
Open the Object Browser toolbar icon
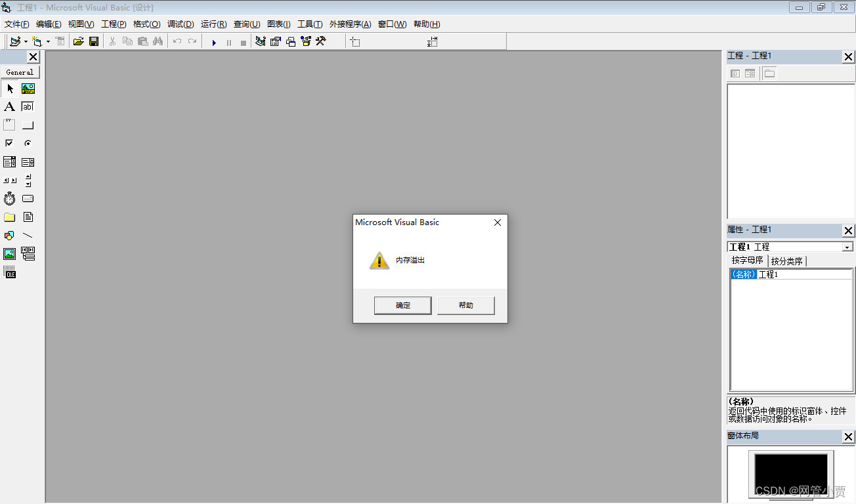click(306, 41)
